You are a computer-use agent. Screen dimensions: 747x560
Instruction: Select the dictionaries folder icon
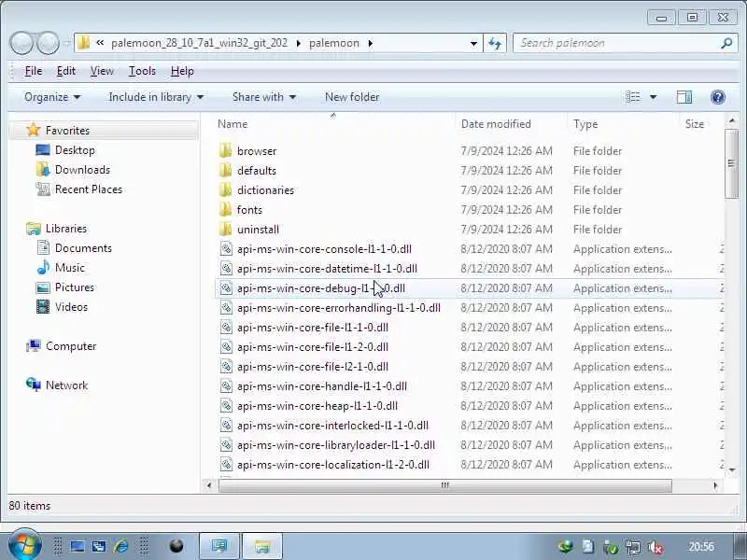[225, 190]
